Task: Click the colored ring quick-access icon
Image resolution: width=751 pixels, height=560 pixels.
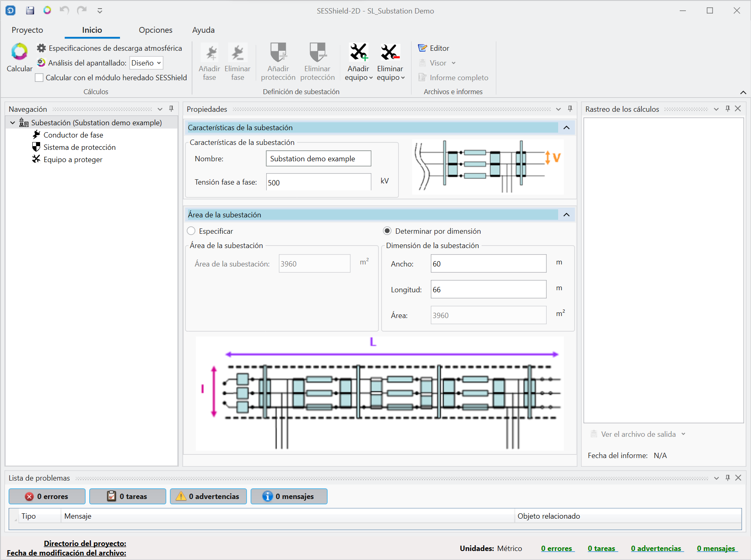Action: pos(48,10)
